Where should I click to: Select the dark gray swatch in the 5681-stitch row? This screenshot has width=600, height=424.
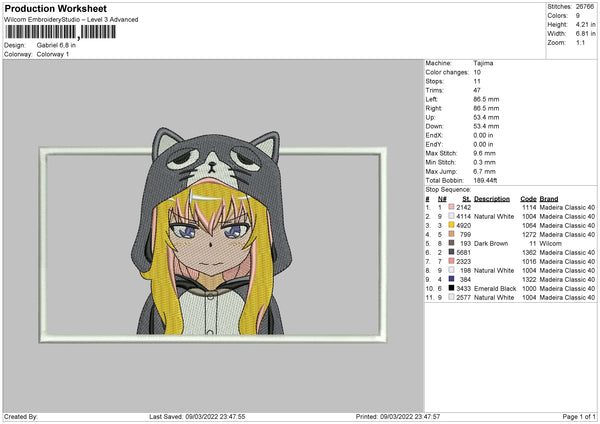451,252
